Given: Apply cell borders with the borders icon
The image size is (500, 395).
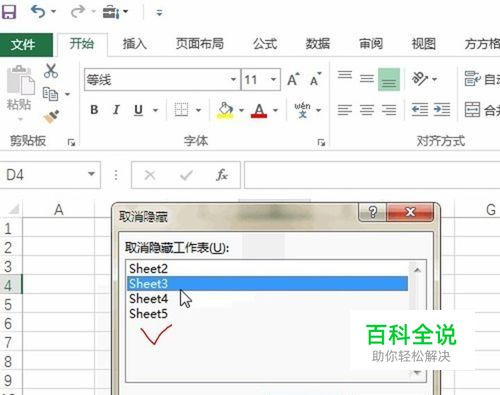Looking at the screenshot, I should click(x=181, y=110).
